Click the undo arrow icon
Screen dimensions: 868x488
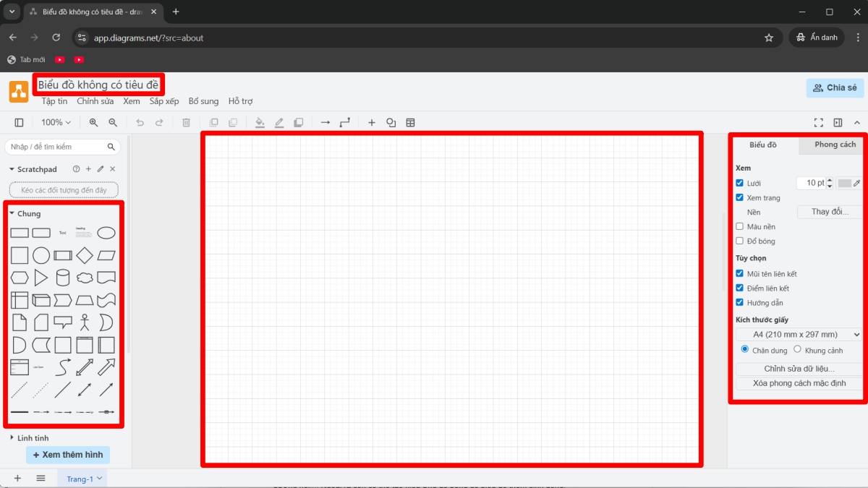tap(140, 123)
